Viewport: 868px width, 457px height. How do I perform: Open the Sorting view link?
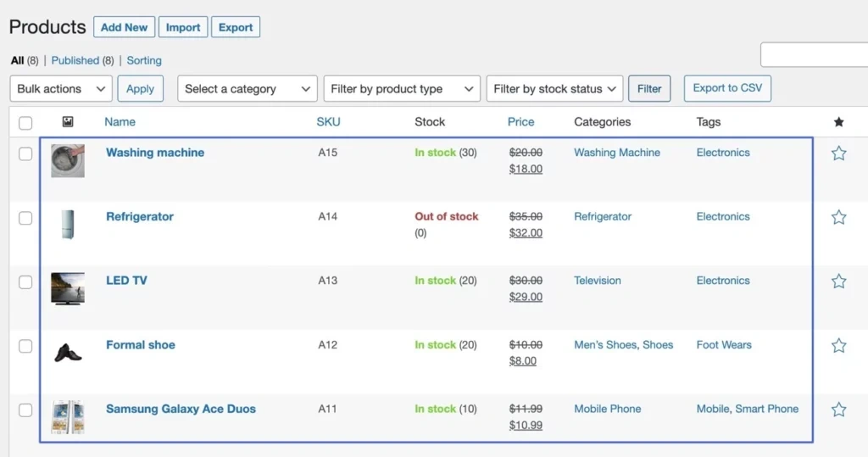[x=144, y=60]
